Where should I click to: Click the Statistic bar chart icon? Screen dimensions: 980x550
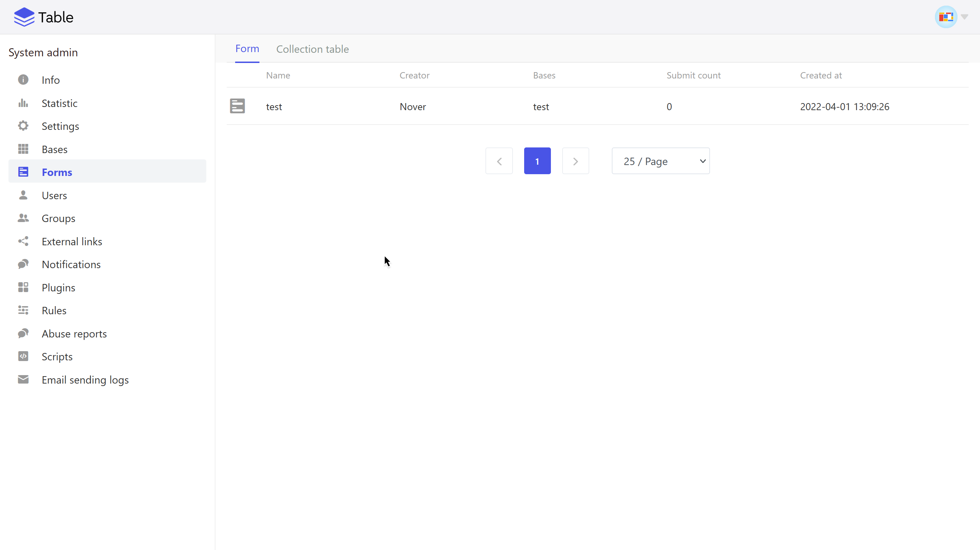coord(23,103)
